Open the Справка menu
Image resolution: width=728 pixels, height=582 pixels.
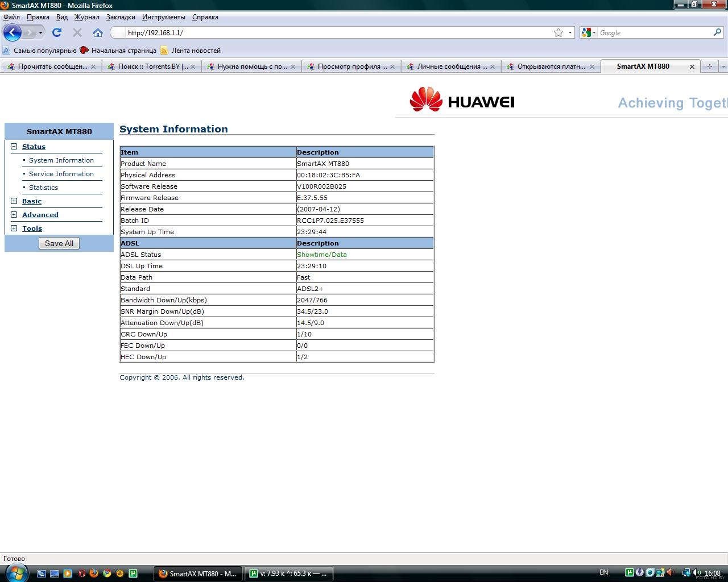tap(205, 17)
